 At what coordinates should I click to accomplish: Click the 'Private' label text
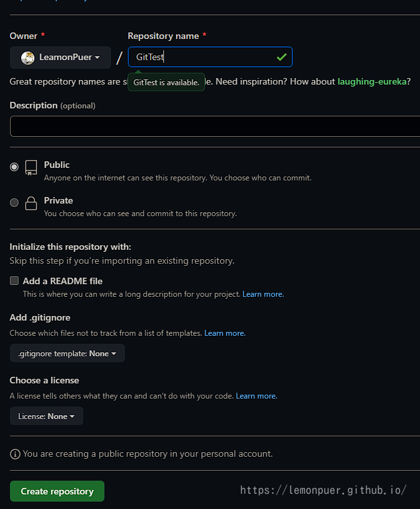(x=58, y=200)
